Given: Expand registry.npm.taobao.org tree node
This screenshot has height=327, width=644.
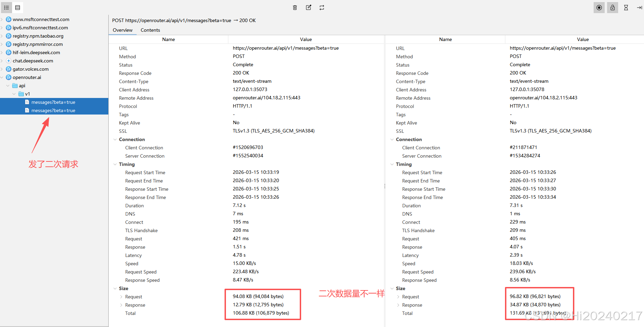Looking at the screenshot, I should (x=2, y=36).
